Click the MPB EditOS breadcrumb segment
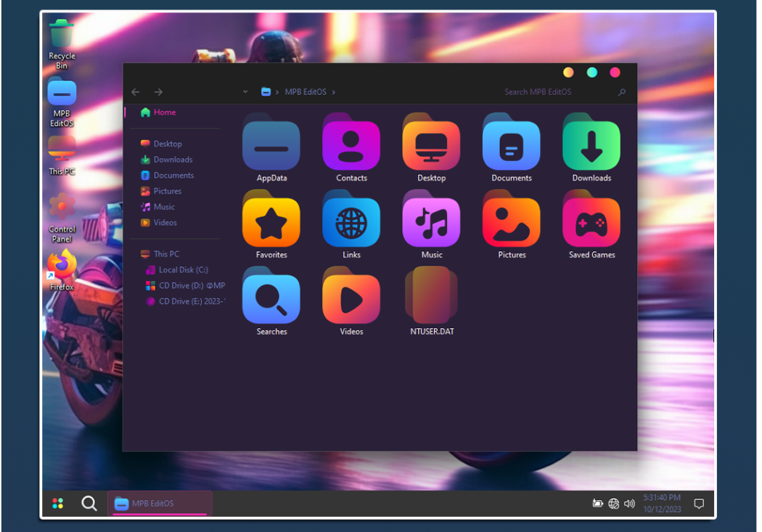Viewport: 762px width, 532px height. 306,92
